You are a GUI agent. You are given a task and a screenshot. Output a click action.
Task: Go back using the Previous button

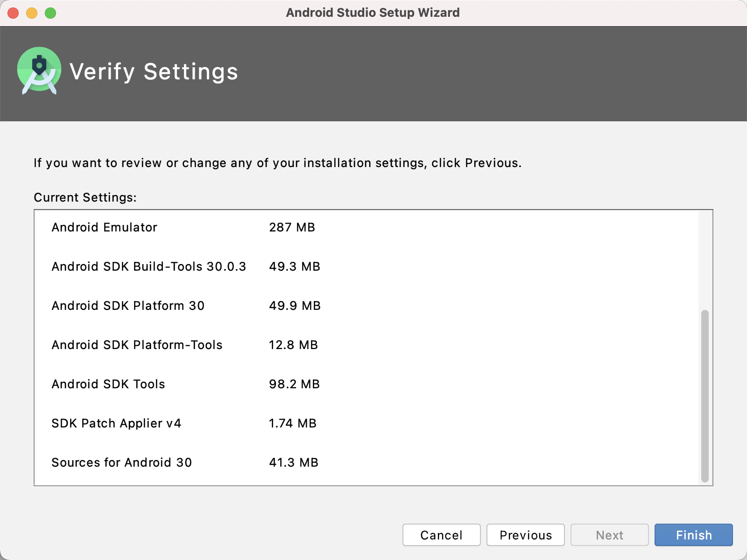tap(525, 535)
